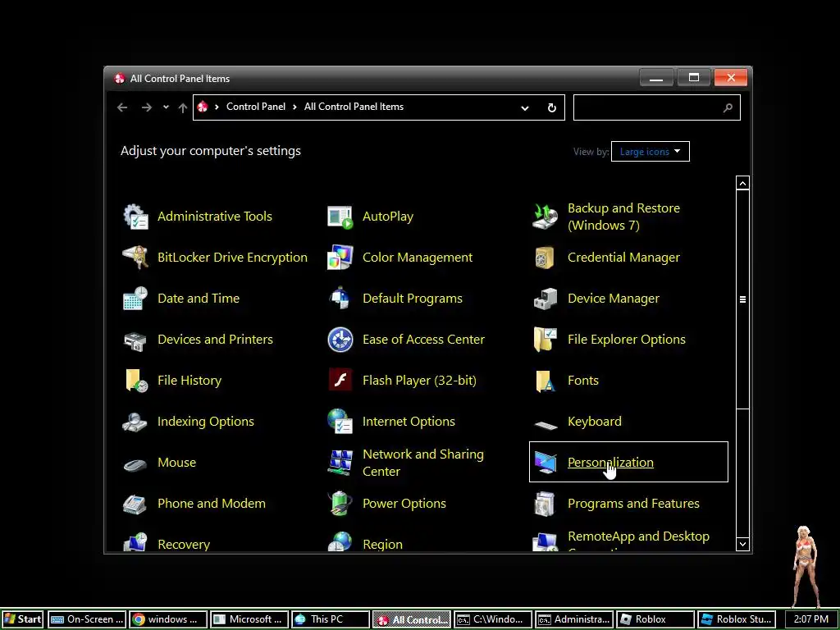The height and width of the screenshot is (630, 840).
Task: Open Credential Manager safe icon
Action: 546,258
